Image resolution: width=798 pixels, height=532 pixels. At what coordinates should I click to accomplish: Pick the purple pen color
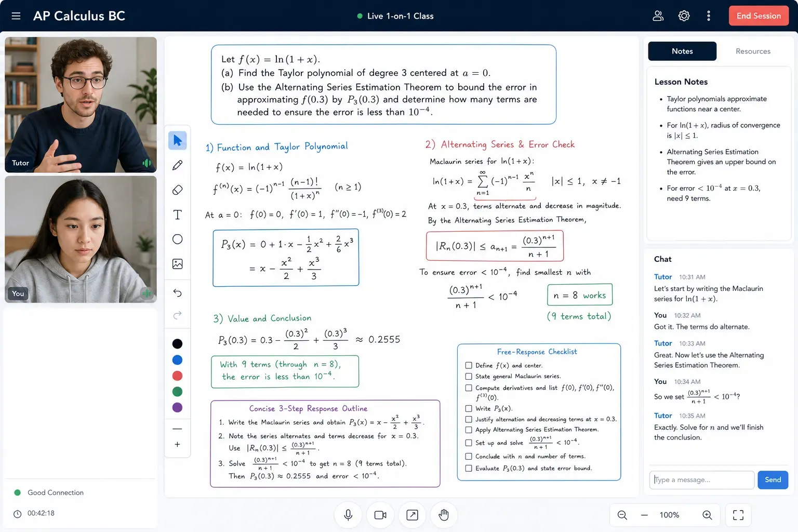(178, 407)
